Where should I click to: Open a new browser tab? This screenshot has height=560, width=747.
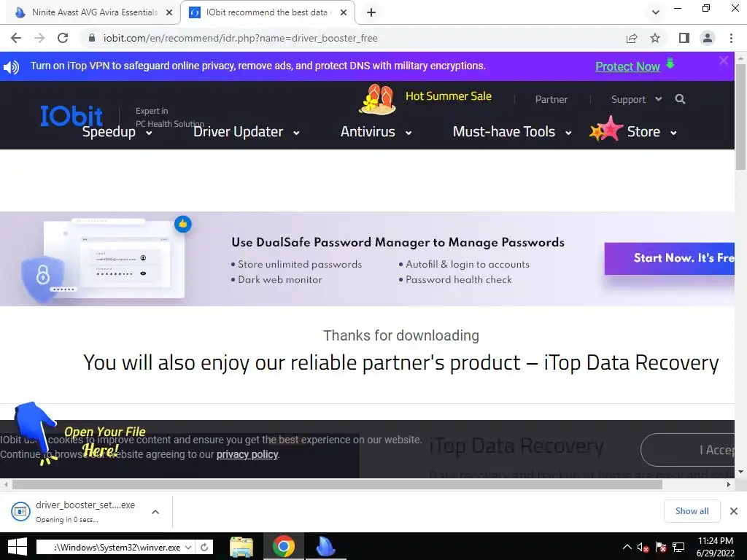pyautogui.click(x=371, y=12)
